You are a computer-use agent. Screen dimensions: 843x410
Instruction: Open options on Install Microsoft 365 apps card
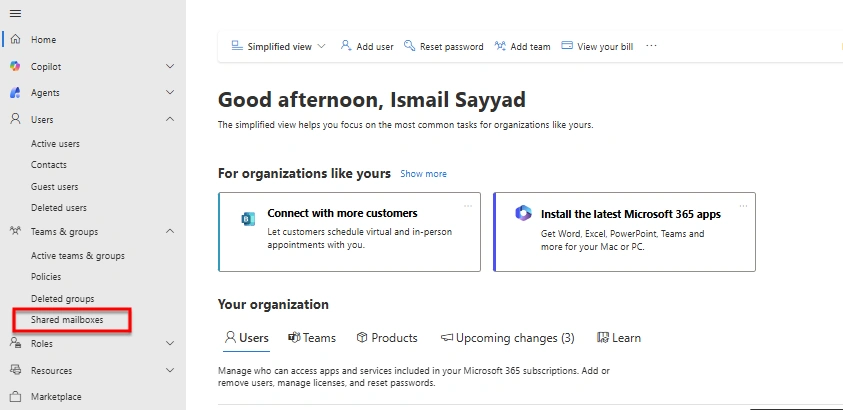pos(743,206)
